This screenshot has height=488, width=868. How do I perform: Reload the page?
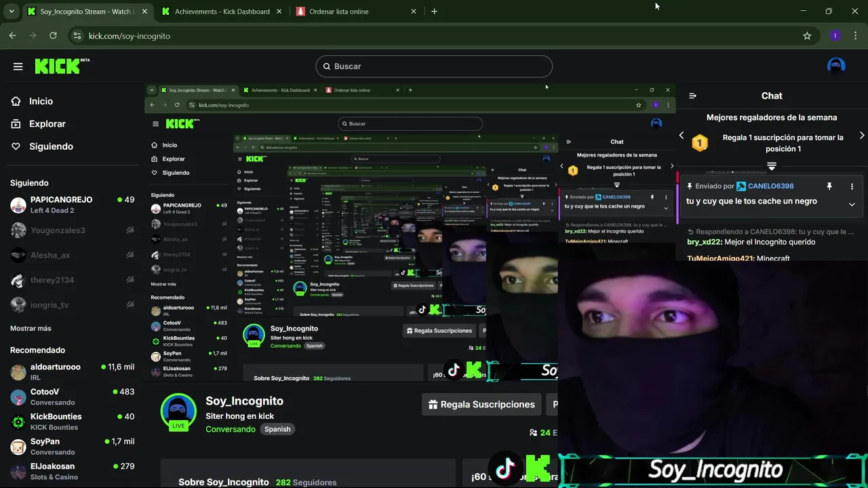(53, 36)
